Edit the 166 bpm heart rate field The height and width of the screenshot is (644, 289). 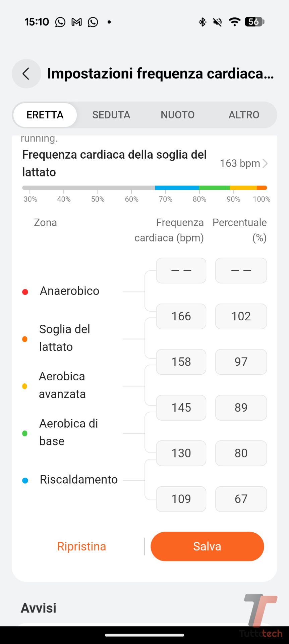181,316
